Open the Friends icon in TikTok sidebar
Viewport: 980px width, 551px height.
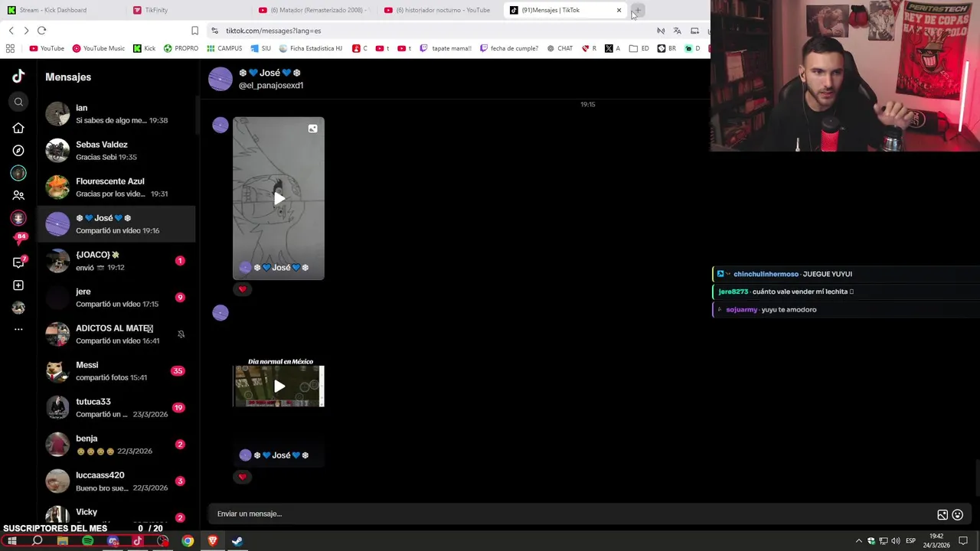click(18, 195)
